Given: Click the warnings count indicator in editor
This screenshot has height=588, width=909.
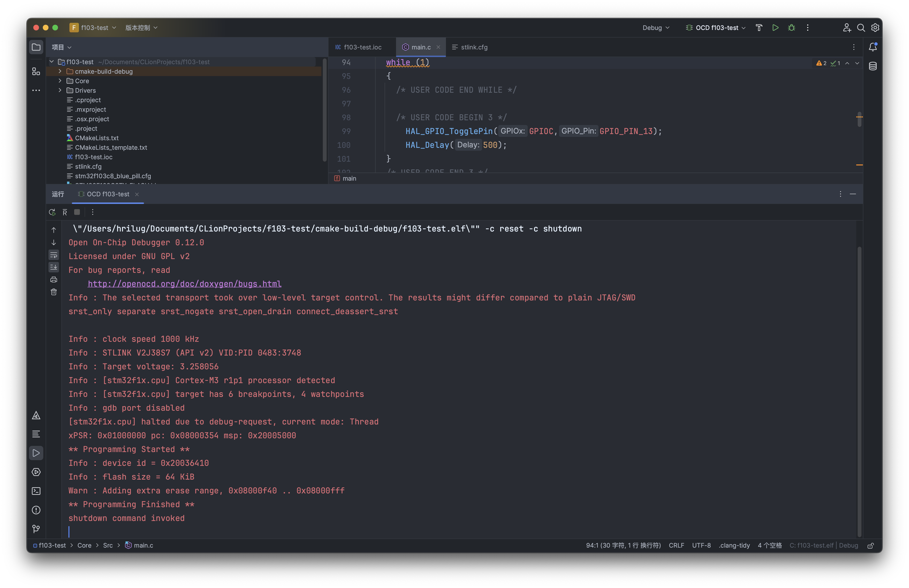Looking at the screenshot, I should click(x=821, y=63).
